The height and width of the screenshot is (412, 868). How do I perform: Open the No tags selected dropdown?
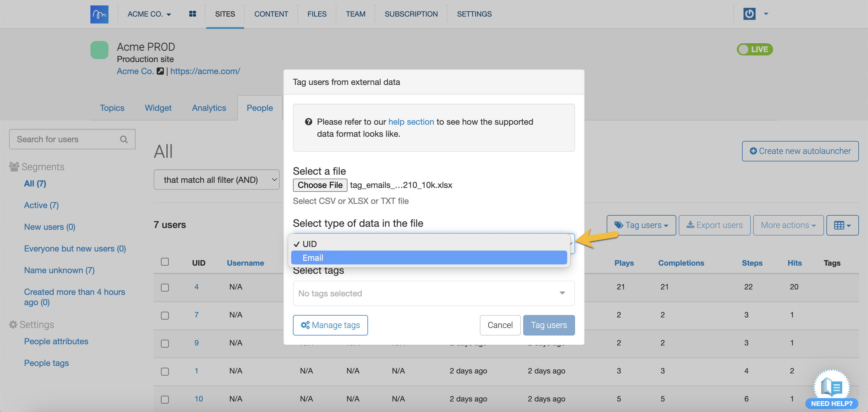433,293
